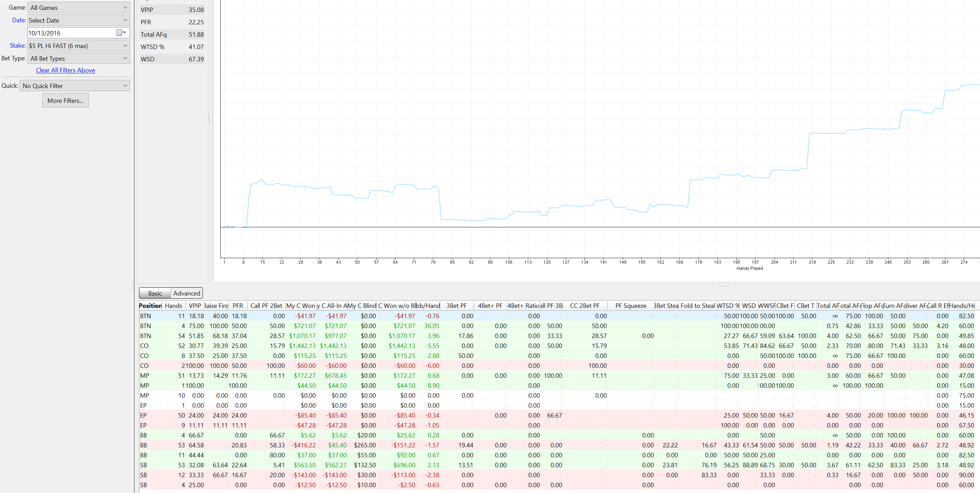Click the blue Stake label link
Viewport: 980px width, 493px height.
click(x=18, y=46)
